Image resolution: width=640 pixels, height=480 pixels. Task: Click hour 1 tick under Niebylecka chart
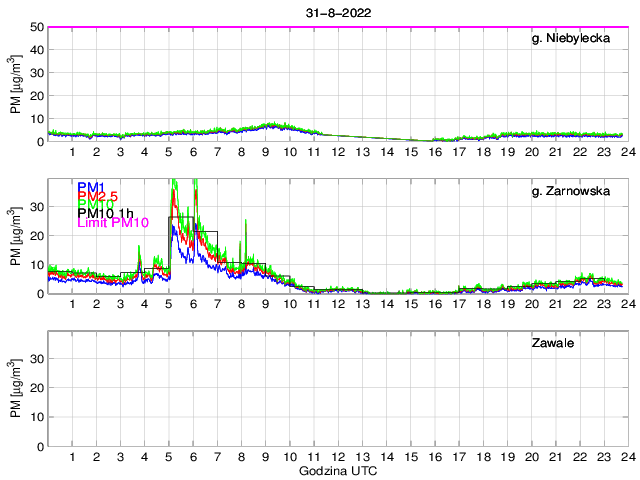72,151
